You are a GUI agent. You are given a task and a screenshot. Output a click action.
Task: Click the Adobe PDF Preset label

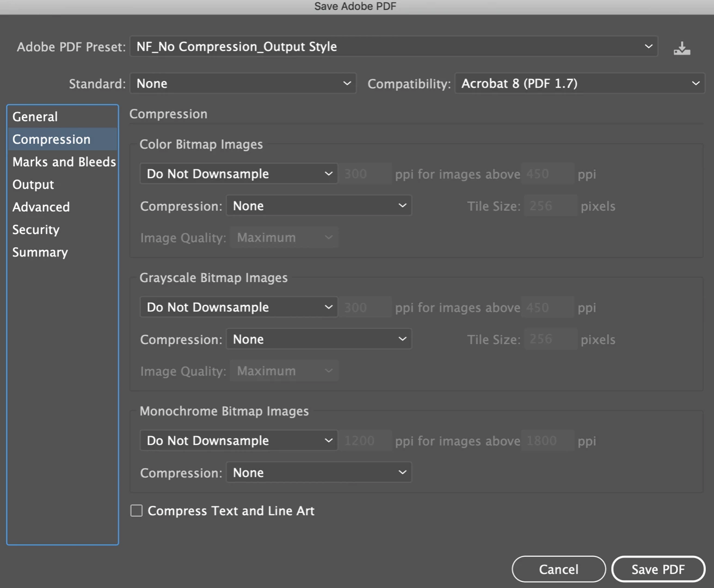[x=71, y=47]
